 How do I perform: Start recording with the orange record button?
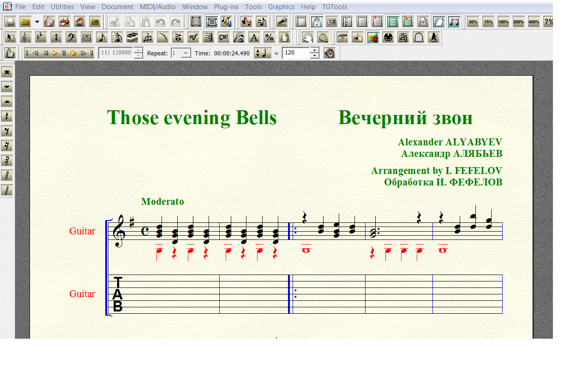(x=73, y=53)
